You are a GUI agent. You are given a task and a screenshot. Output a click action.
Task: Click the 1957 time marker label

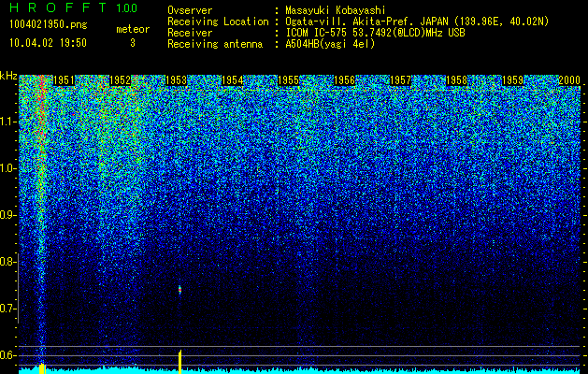point(400,80)
